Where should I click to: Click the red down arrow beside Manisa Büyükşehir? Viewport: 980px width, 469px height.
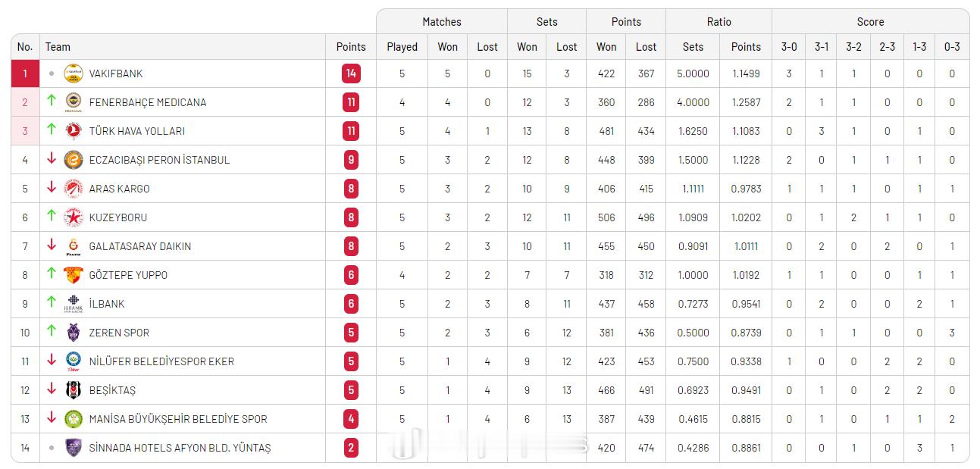click(52, 417)
